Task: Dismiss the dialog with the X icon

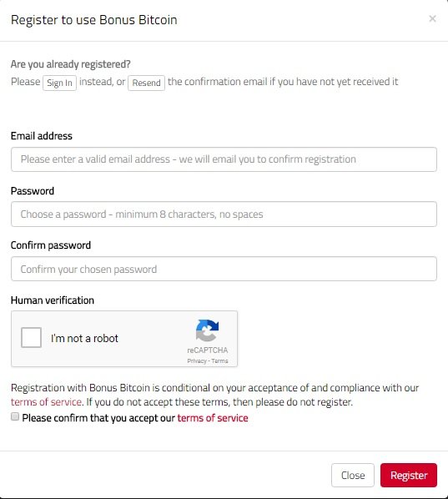Action: [x=432, y=19]
